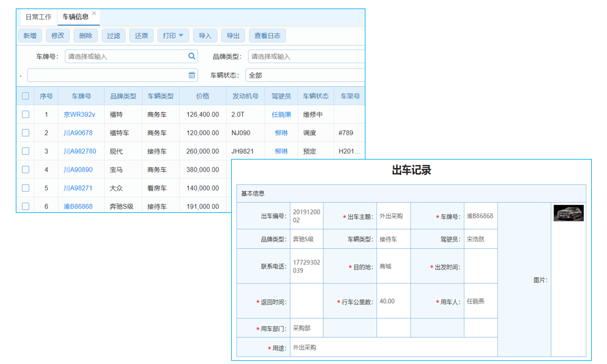Open the calendar date picker icon
This screenshot has width=607, height=364.
click(191, 75)
